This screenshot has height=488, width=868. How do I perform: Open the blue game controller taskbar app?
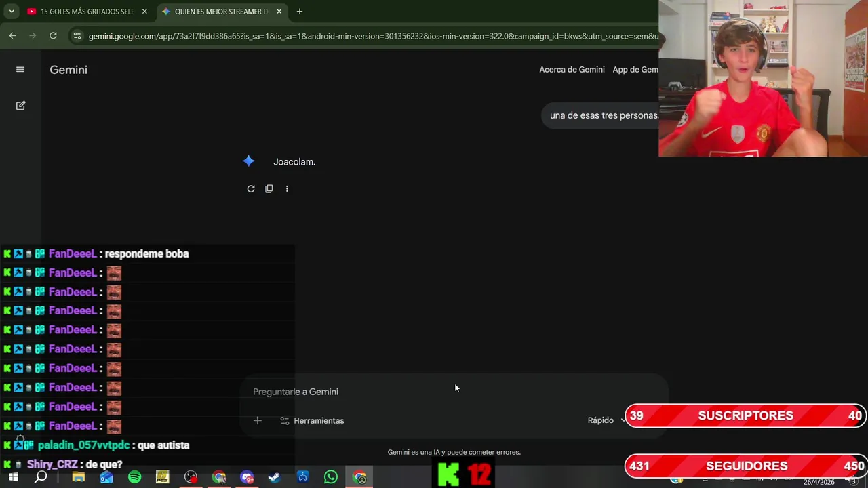[302, 477]
